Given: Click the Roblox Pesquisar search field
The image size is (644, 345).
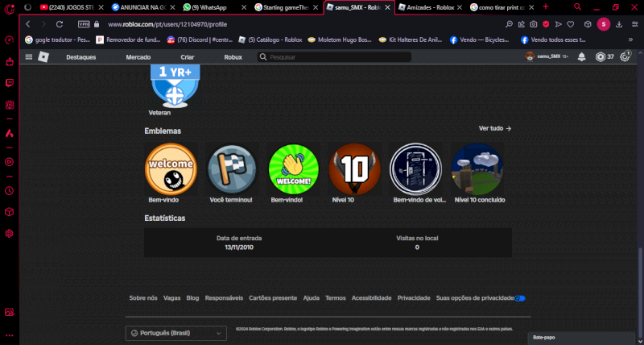Looking at the screenshot, I should point(334,57).
